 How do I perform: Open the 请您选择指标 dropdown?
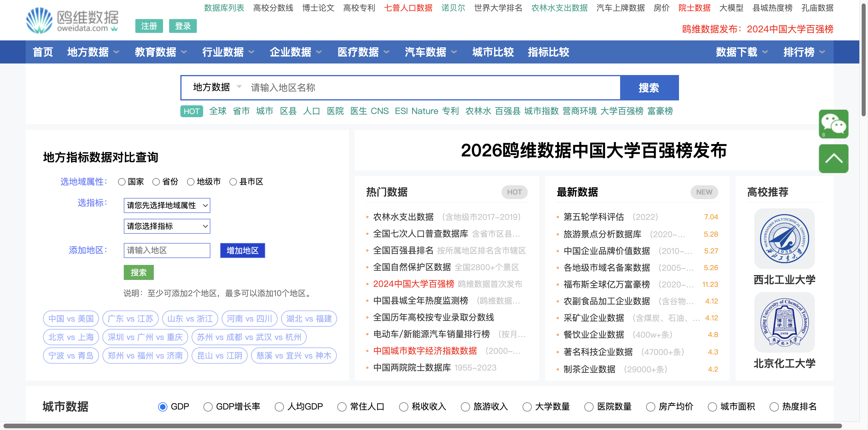pyautogui.click(x=167, y=226)
